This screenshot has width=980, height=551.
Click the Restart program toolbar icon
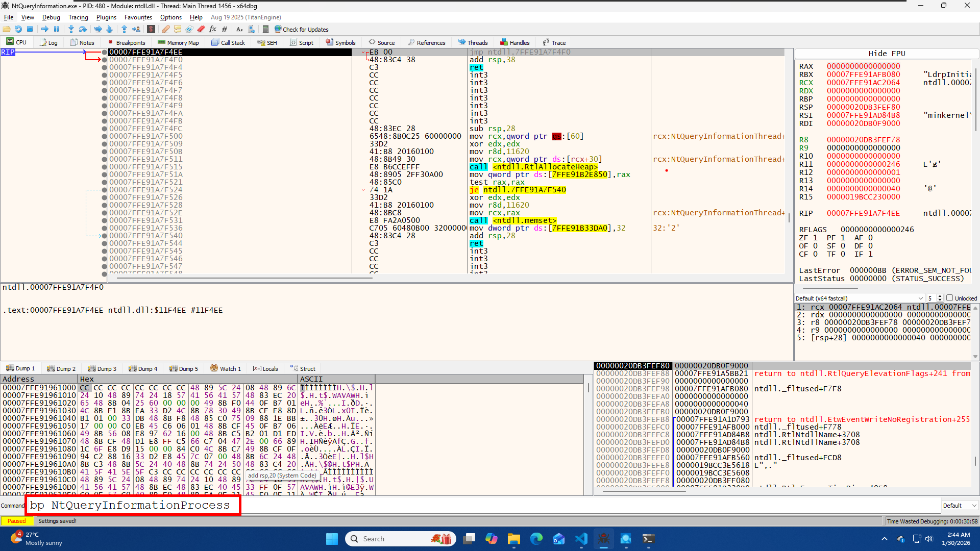18,29
